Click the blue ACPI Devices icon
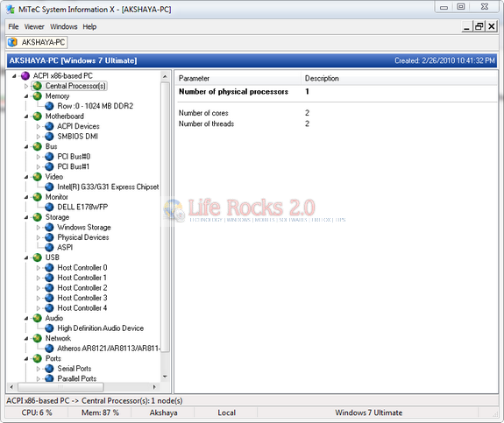Image resolution: width=504 pixels, height=423 pixels. (49, 126)
